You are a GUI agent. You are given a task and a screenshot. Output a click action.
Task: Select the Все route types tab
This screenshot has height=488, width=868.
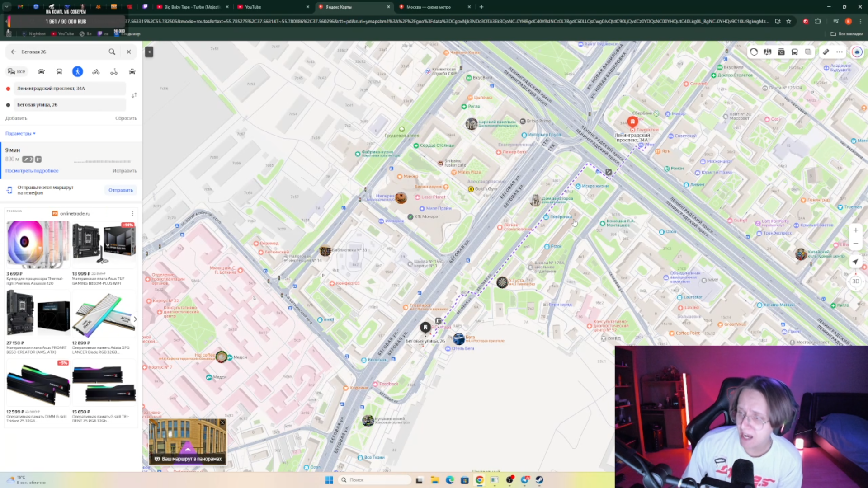click(17, 71)
